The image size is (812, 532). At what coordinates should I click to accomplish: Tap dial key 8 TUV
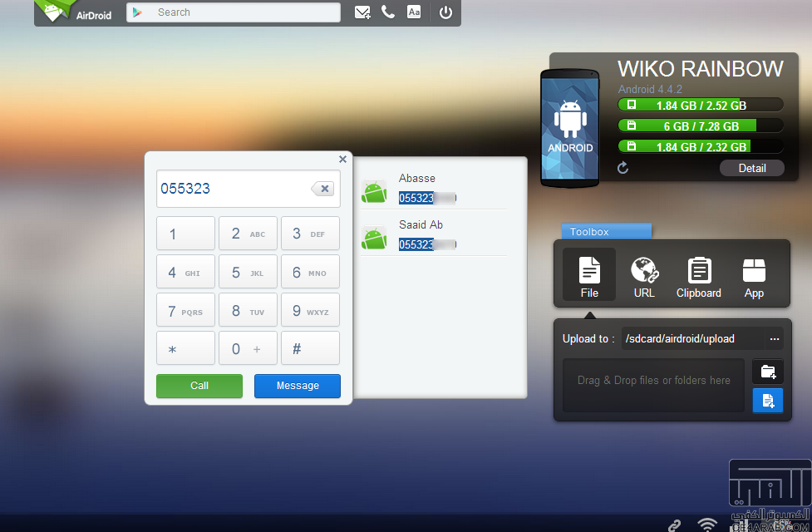click(x=248, y=310)
